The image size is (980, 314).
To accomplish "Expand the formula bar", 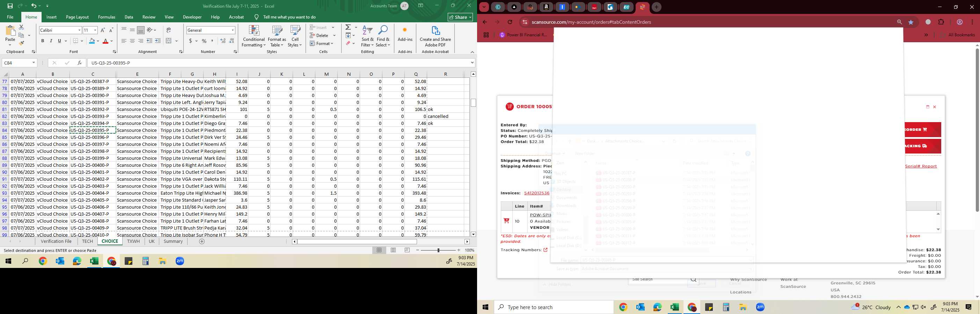I will point(472,63).
